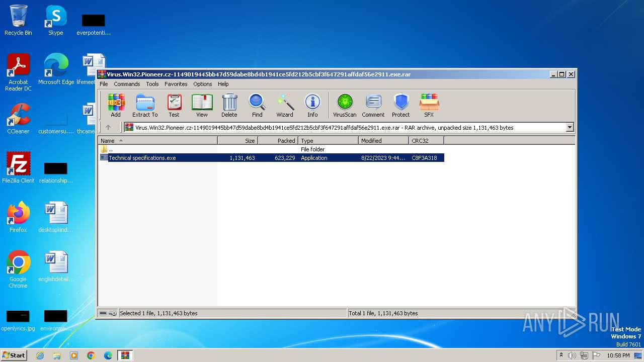Click the clock showing 10:58 PM

618,355
